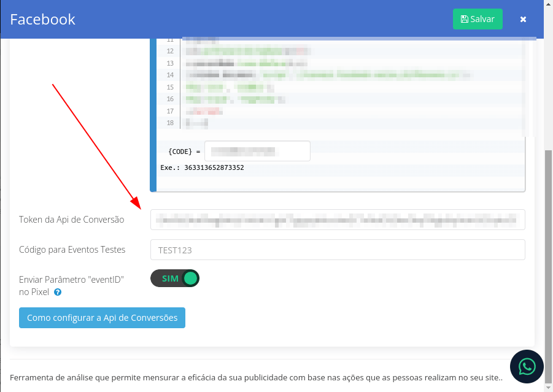Click the Código para Eventos Testes label
This screenshot has width=553, height=392.
coord(72,250)
